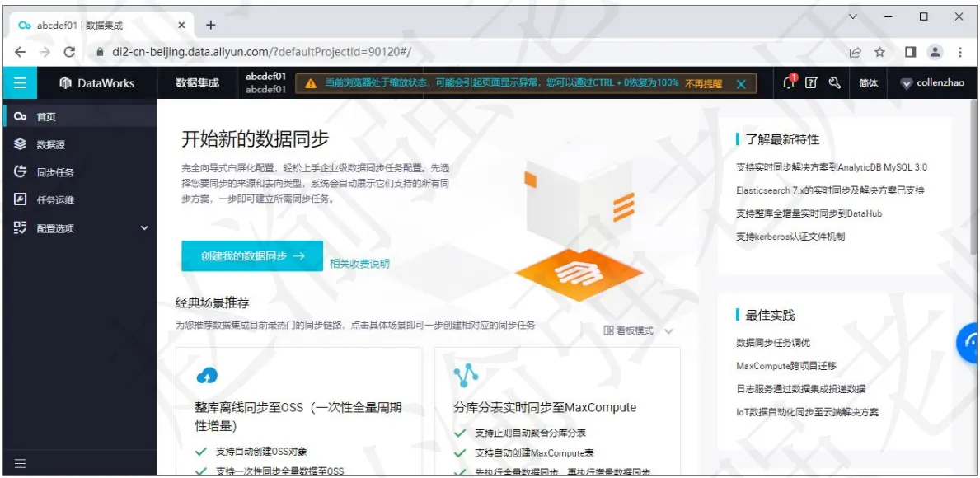Open 日志服务通过数据集成投递数据 link
This screenshot has height=478, width=980.
[800, 389]
